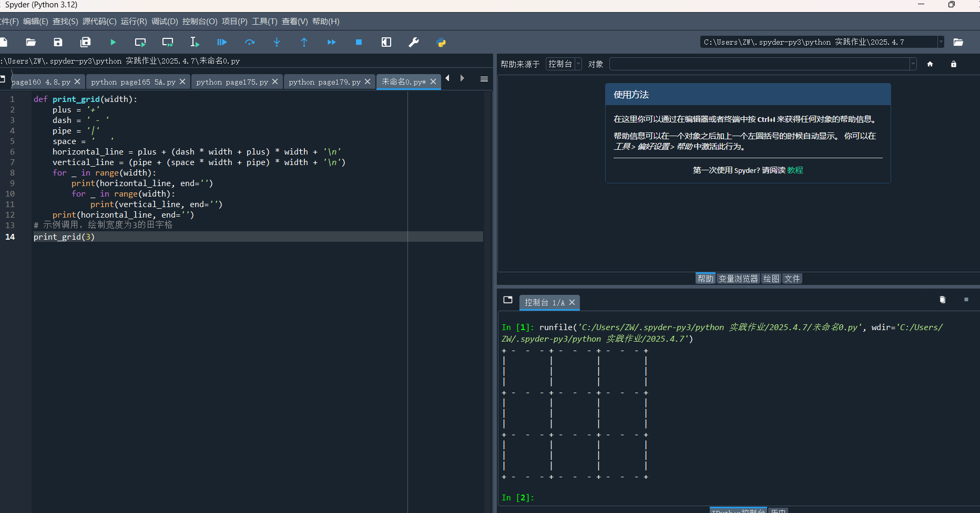Toggle the help pane lock icon
Screen dimensions: 980x513
(x=953, y=64)
